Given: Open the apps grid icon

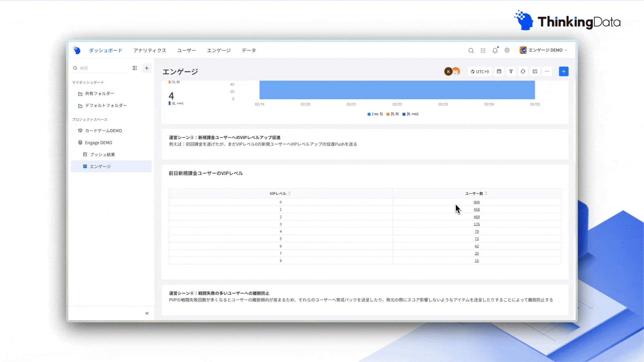Looking at the screenshot, I should tap(483, 50).
